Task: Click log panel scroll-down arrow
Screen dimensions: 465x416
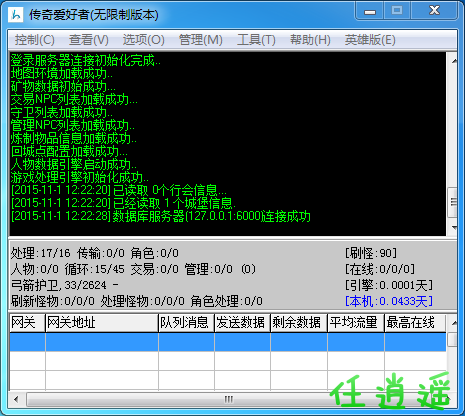Action: (x=454, y=228)
